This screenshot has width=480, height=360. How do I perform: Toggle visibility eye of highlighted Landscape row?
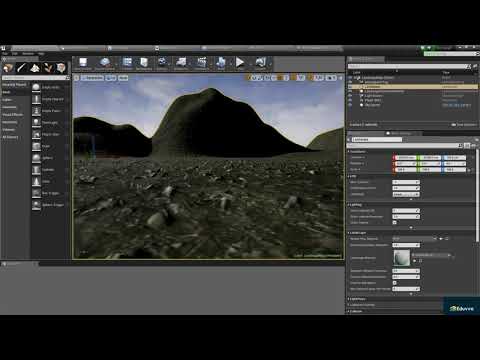pyautogui.click(x=350, y=87)
